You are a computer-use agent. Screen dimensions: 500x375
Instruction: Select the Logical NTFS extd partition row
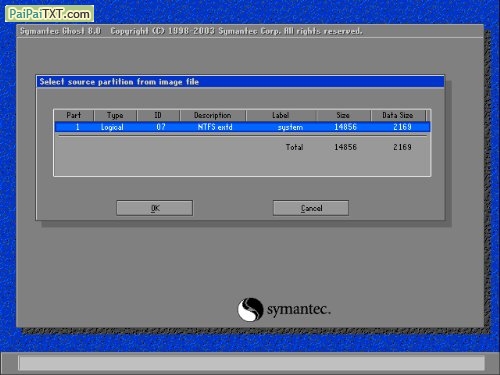[242, 127]
